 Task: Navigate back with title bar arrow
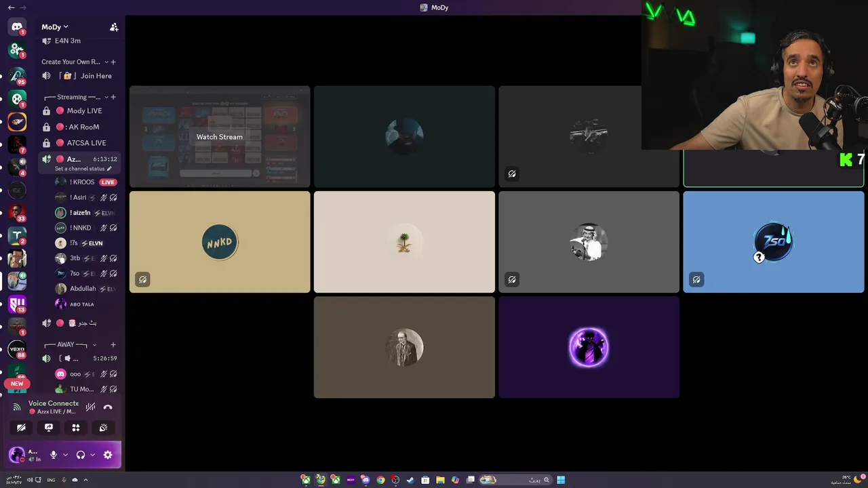pyautogui.click(x=11, y=7)
